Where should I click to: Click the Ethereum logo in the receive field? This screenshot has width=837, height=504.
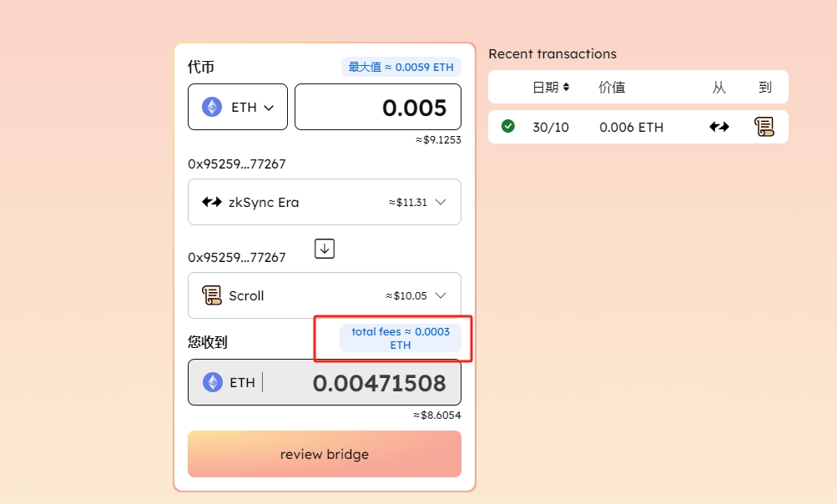(213, 382)
